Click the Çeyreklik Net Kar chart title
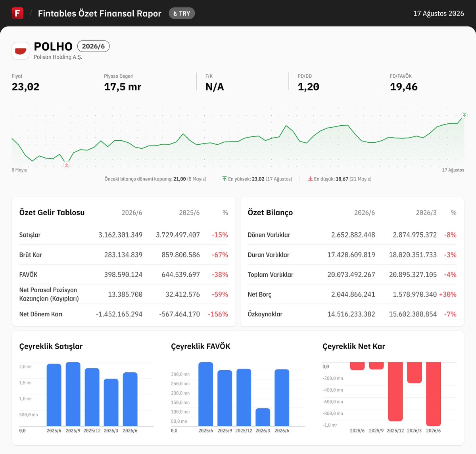The height and width of the screenshot is (454, 476). pyautogui.click(x=354, y=346)
